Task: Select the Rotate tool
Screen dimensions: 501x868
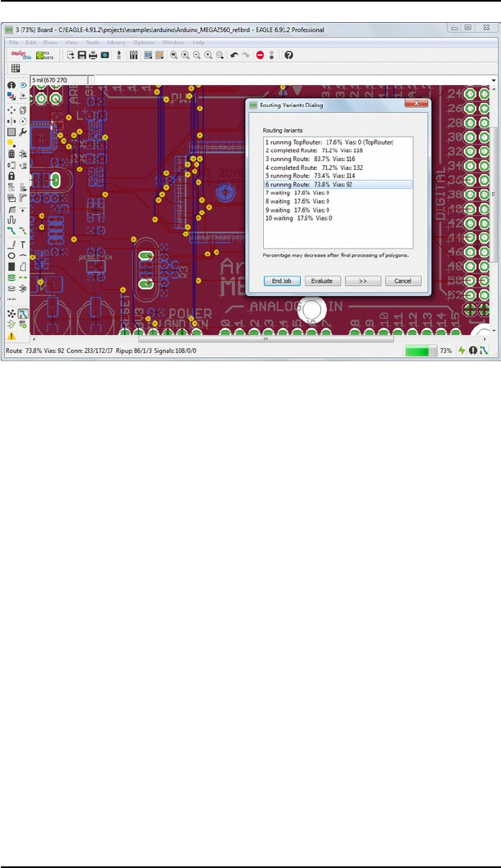Action: coord(23,121)
